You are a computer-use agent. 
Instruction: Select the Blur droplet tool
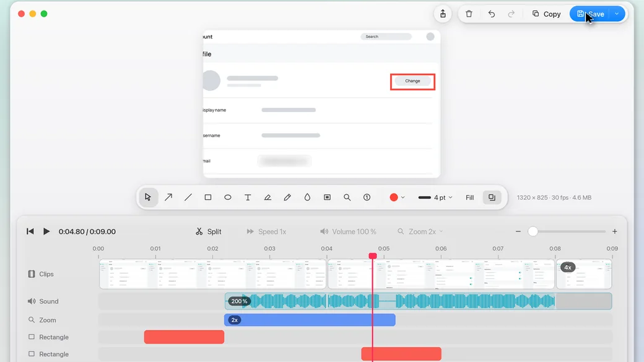click(x=307, y=197)
